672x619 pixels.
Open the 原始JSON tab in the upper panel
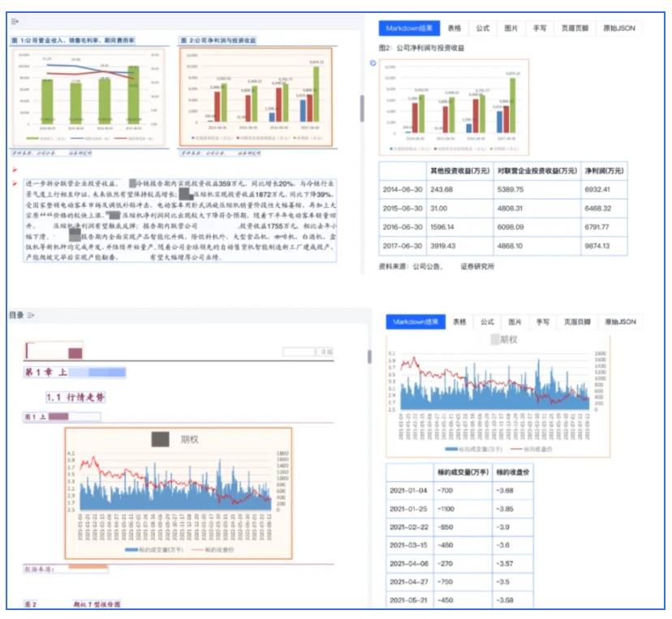pos(618,28)
